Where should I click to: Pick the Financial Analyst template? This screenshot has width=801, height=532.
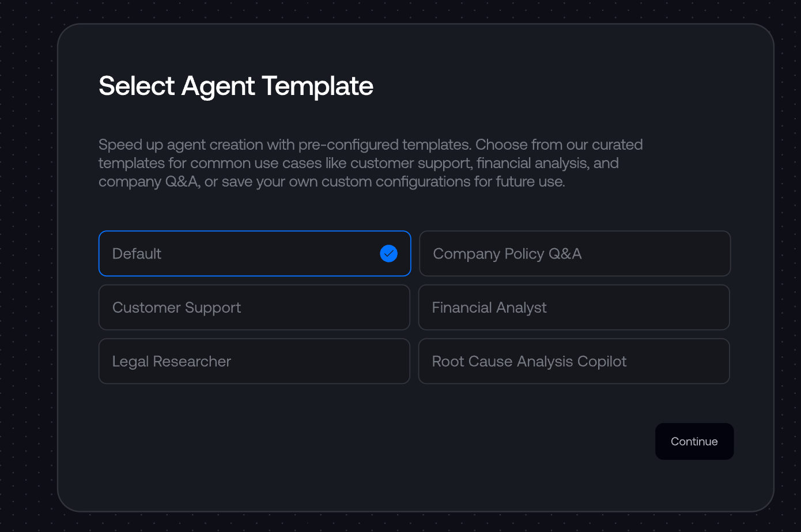click(574, 307)
